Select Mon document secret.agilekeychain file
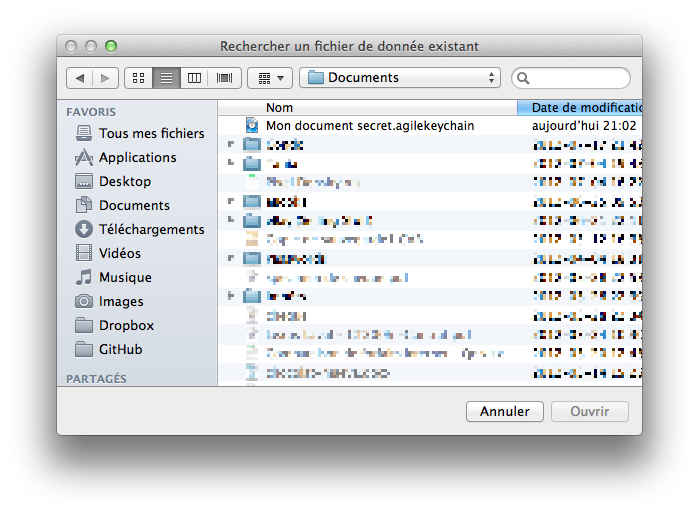 [x=430, y=126]
